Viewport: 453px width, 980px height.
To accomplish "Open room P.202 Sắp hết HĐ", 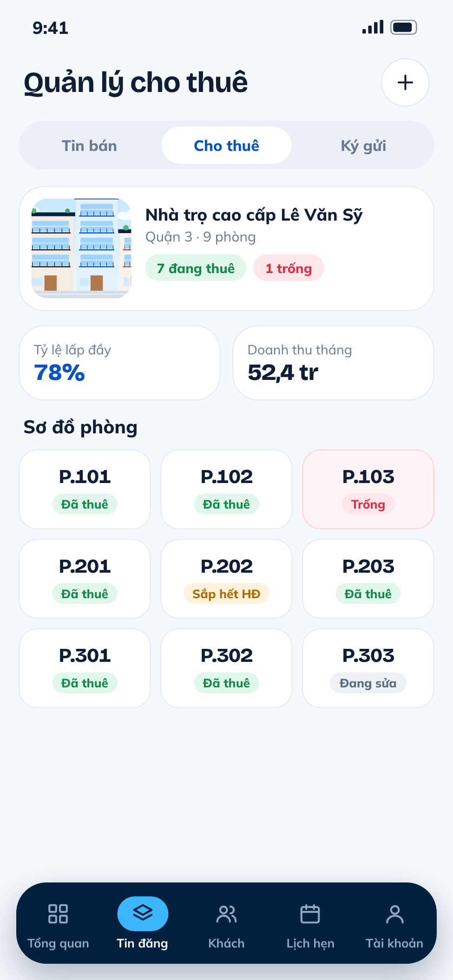I will click(x=226, y=579).
